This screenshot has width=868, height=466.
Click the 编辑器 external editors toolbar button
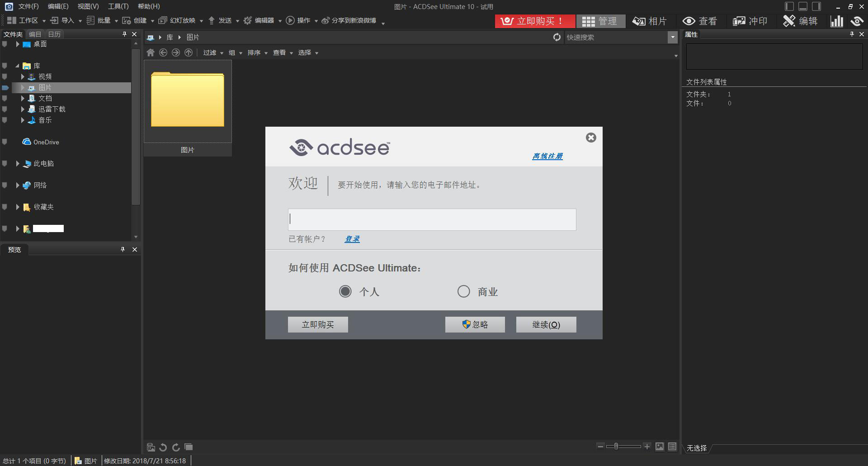tap(259, 20)
